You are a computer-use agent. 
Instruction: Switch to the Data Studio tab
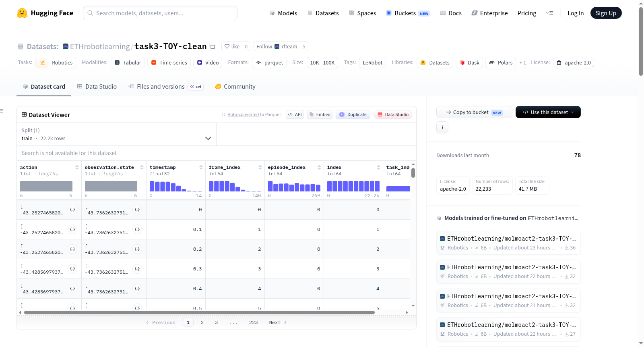pyautogui.click(x=97, y=87)
